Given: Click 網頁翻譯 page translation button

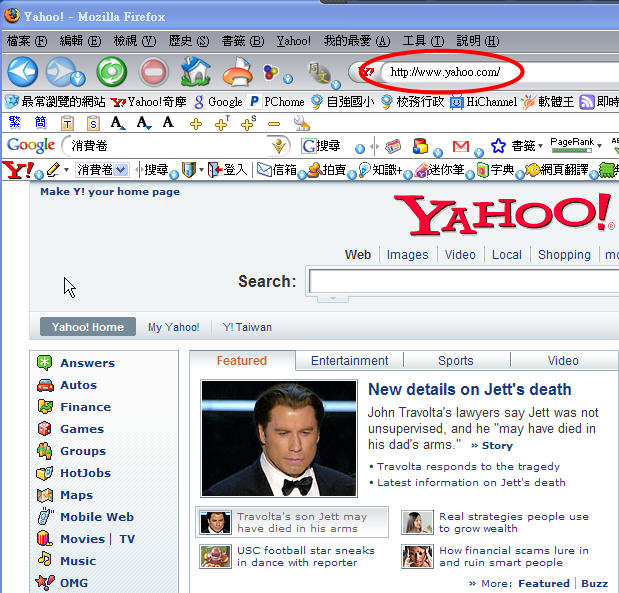Looking at the screenshot, I should tap(557, 170).
